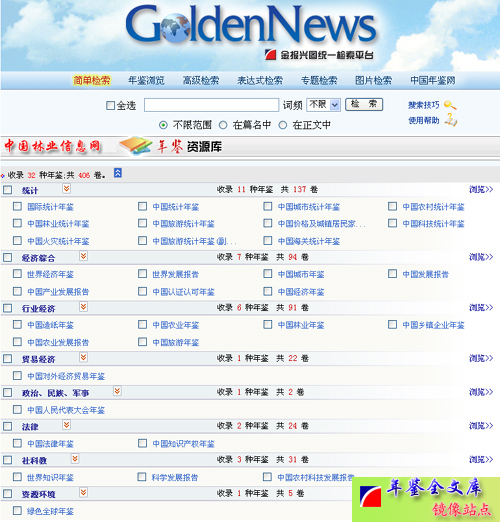
Task: Open the 年鉴浏览 tab
Action: [x=146, y=80]
